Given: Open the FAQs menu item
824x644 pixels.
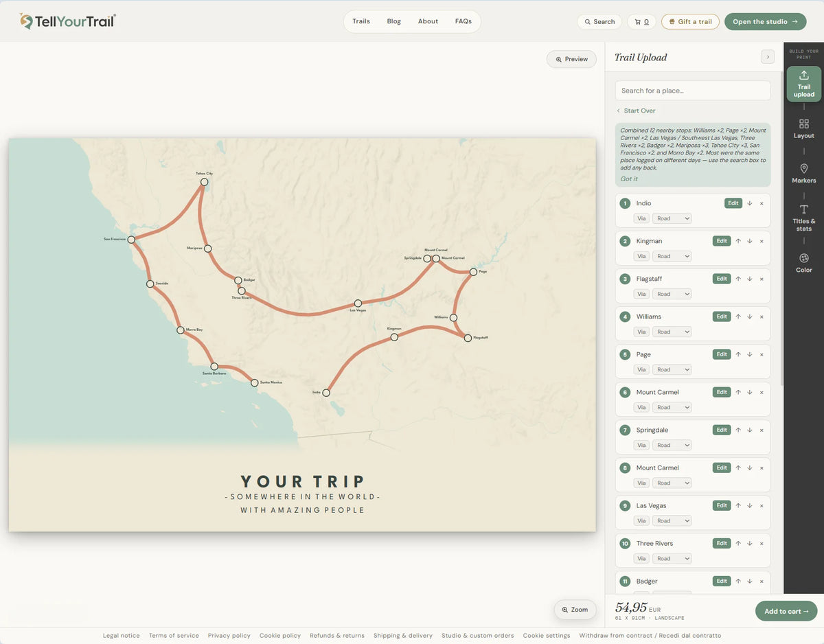Looking at the screenshot, I should point(463,21).
